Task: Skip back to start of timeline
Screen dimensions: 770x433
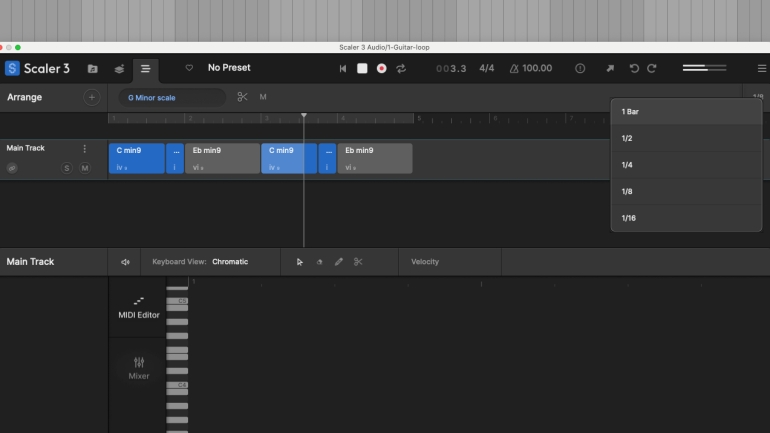Action: click(x=343, y=69)
